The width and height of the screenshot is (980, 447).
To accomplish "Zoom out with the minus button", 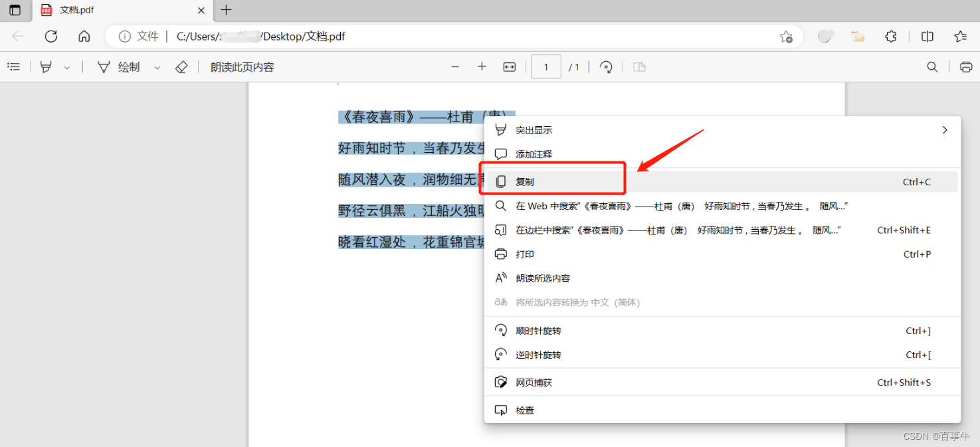I will (455, 67).
